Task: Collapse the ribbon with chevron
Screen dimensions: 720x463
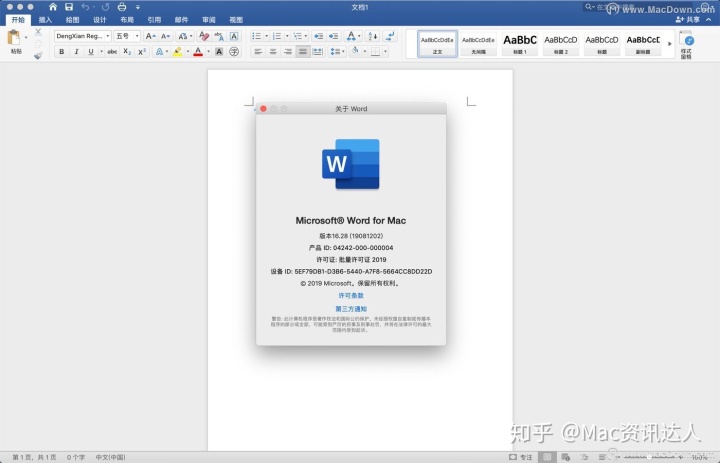Action: pyautogui.click(x=709, y=20)
